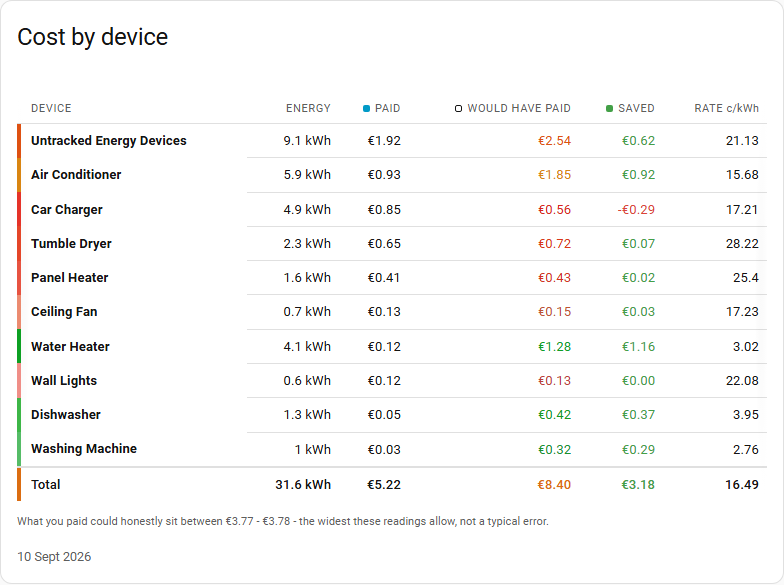Click the 28.22 rate value

[x=742, y=244]
